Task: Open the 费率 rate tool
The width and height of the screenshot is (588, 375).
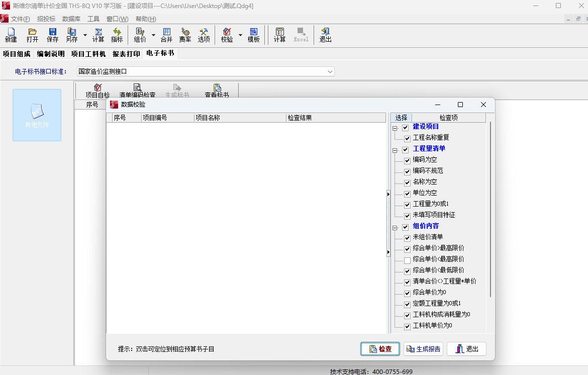Action: [185, 35]
